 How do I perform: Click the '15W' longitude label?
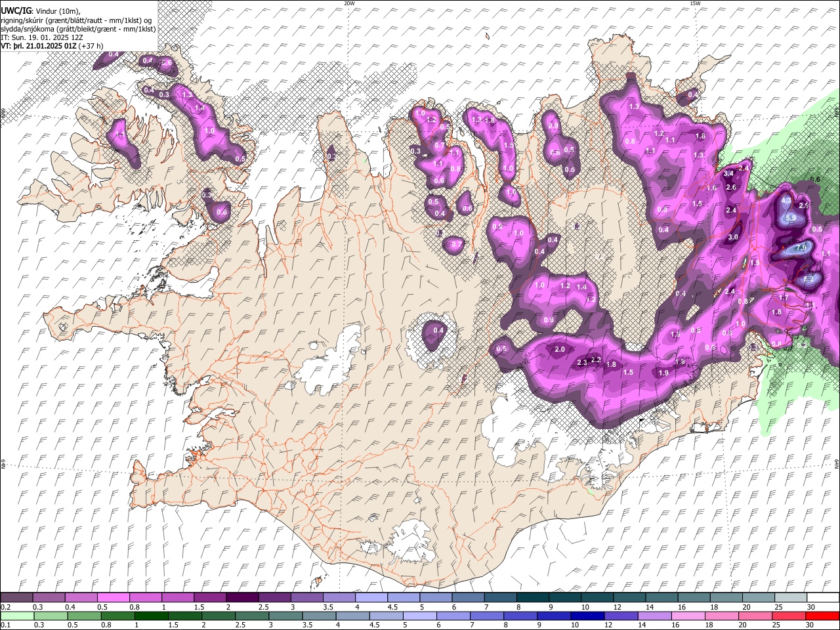coord(695,3)
